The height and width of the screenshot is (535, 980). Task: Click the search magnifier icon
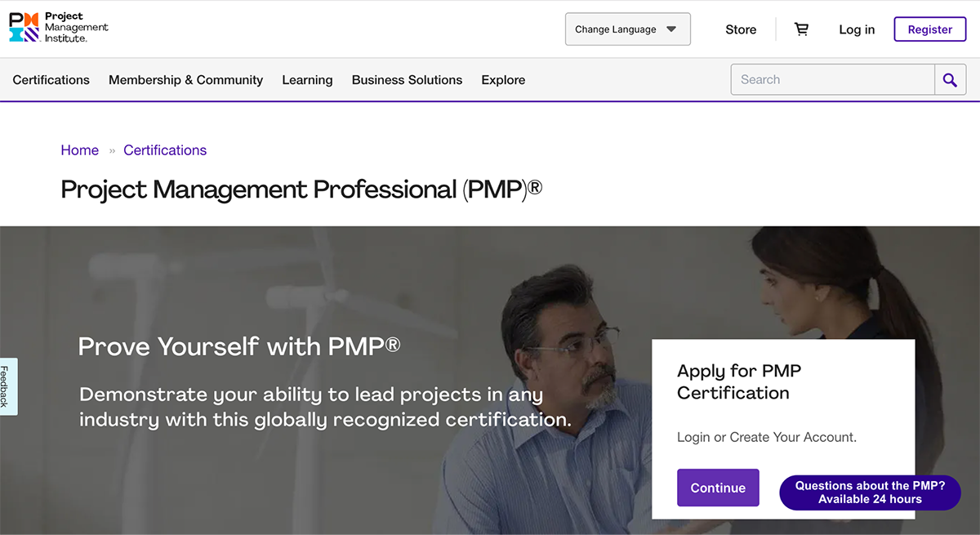pyautogui.click(x=950, y=80)
